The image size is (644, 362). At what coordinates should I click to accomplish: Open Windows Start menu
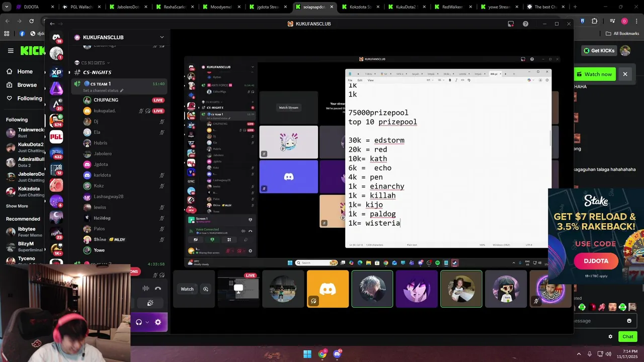coord(307,354)
